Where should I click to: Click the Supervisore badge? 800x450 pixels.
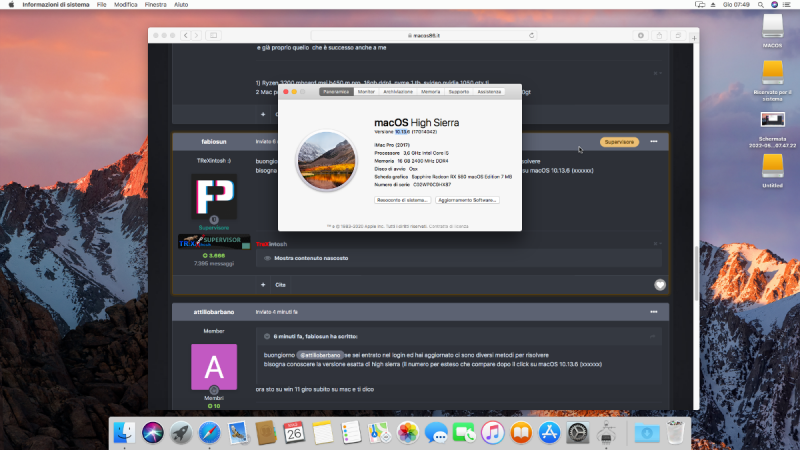[x=619, y=142]
